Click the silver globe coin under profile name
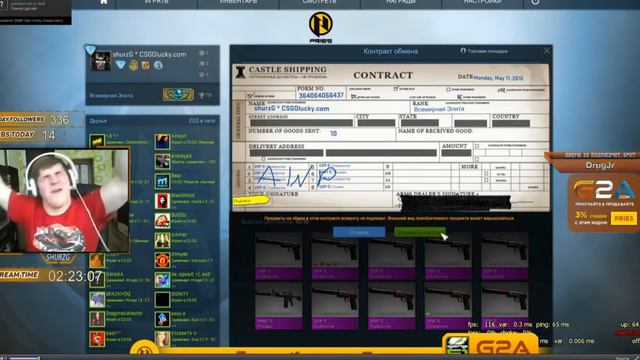640x360 pixels. [158, 65]
